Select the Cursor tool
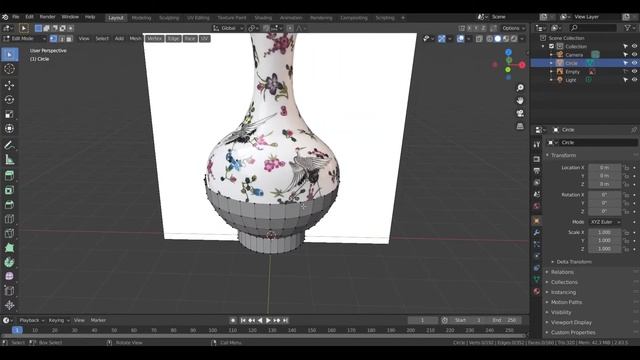 point(9,69)
